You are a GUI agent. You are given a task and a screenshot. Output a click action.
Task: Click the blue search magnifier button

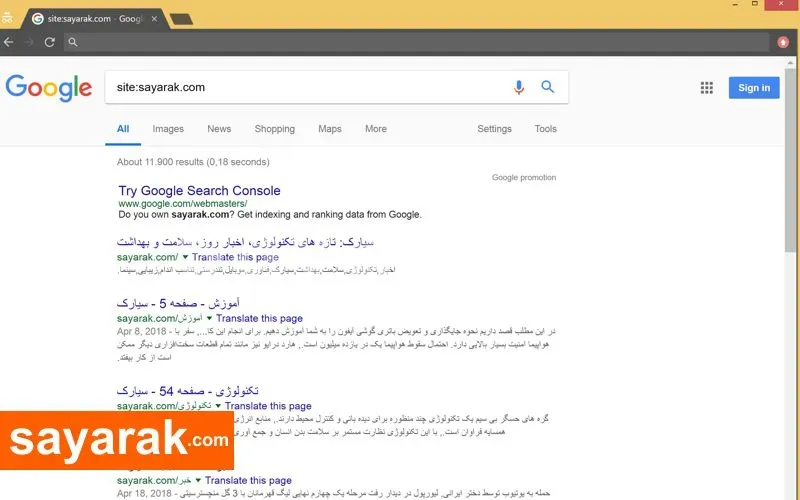tap(547, 87)
